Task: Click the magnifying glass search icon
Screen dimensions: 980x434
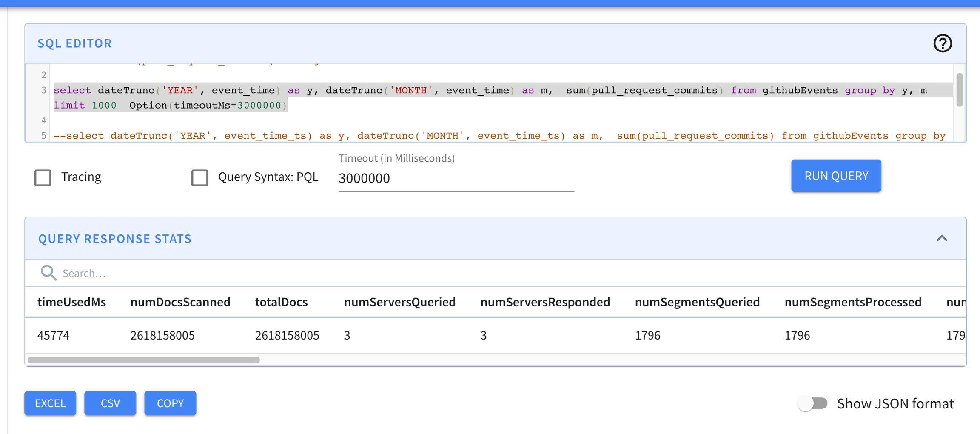Action: (48, 273)
